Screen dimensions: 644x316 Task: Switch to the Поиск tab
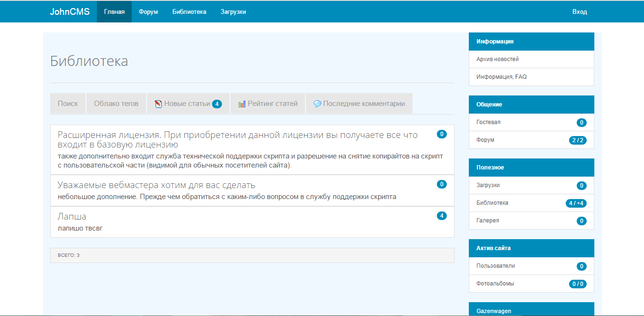coord(68,104)
